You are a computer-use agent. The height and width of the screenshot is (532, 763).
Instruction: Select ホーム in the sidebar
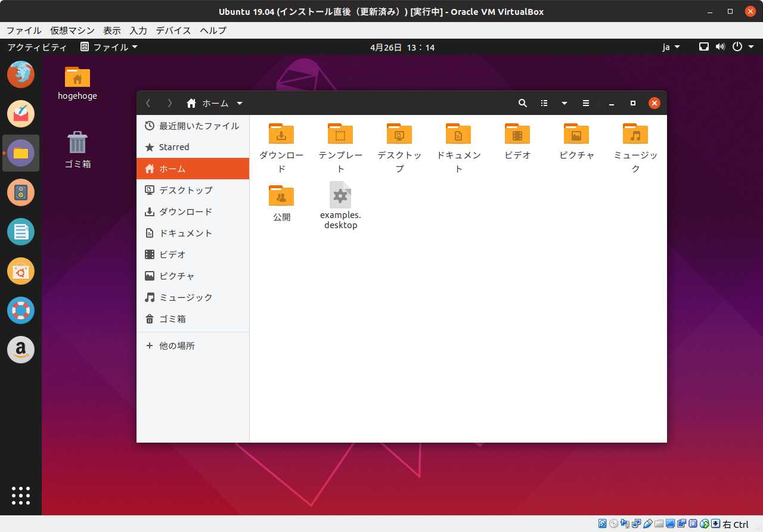(193, 169)
